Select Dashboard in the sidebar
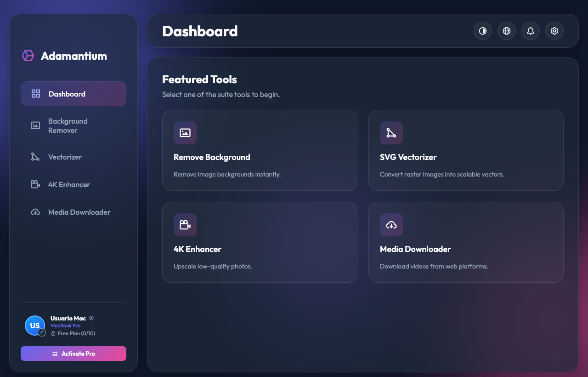Image resolution: width=588 pixels, height=377 pixels. pos(73,94)
